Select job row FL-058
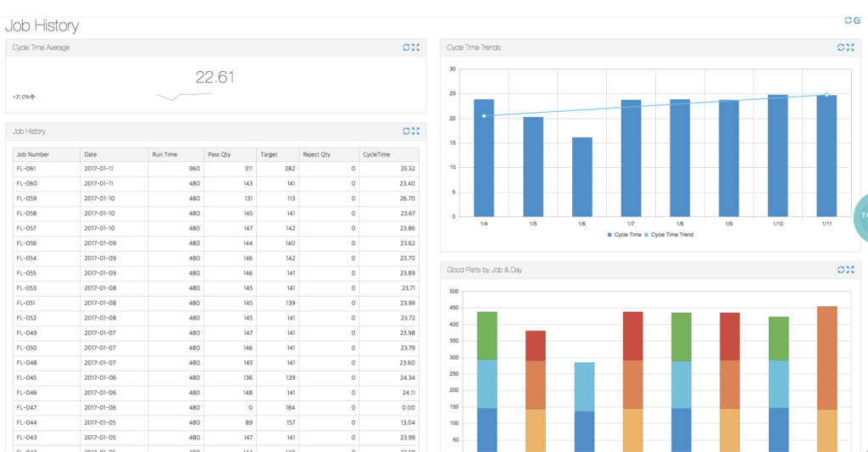 [216, 213]
